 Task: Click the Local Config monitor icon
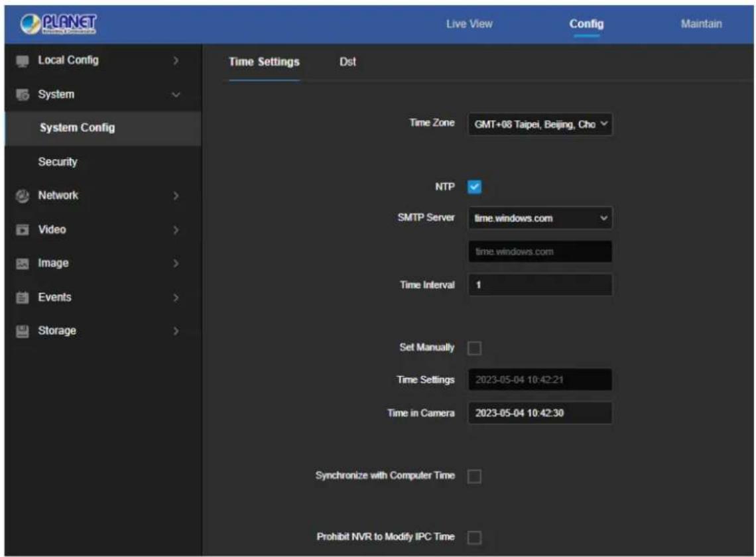point(22,61)
